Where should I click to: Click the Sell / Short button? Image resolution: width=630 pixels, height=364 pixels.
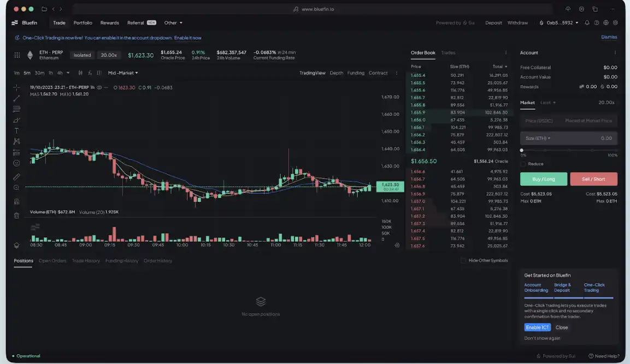[593, 179]
